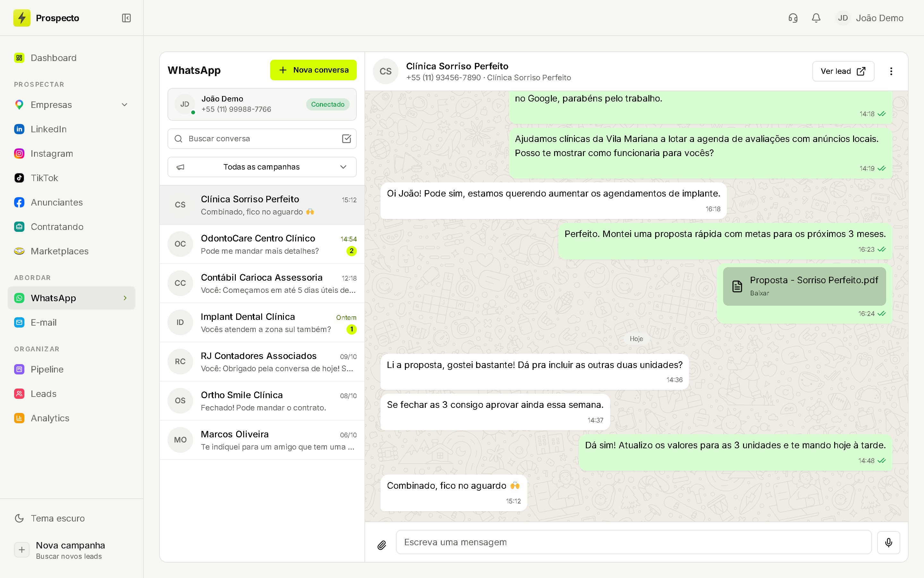
Task: Click the Prospecto lightning logo
Action: pyautogui.click(x=22, y=18)
